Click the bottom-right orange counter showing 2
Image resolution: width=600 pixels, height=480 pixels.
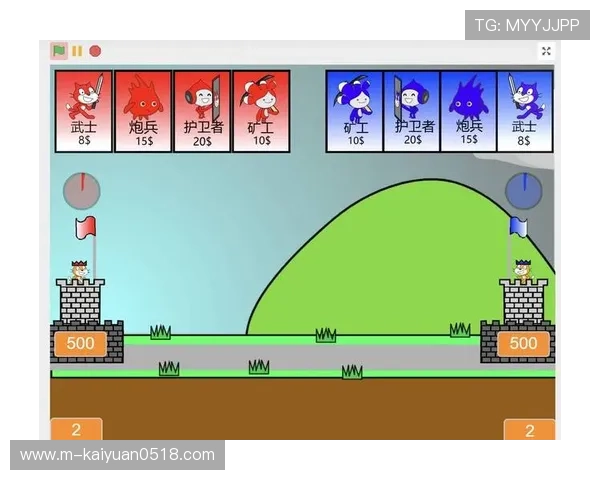(x=529, y=431)
